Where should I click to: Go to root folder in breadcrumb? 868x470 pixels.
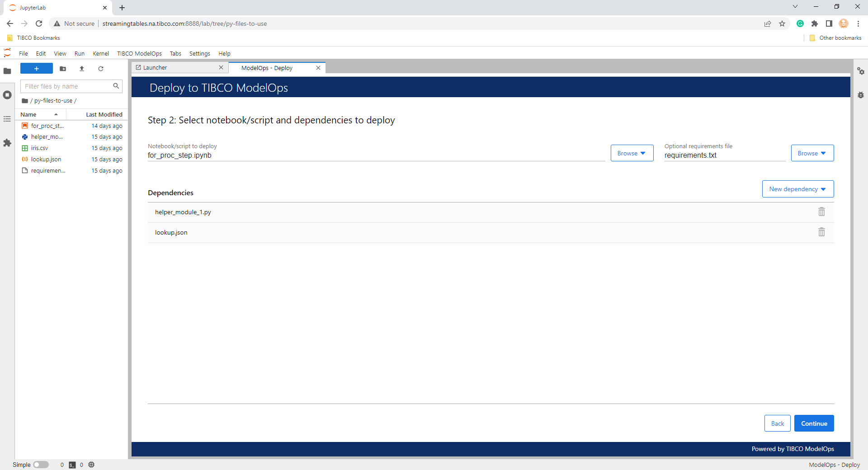[25, 101]
